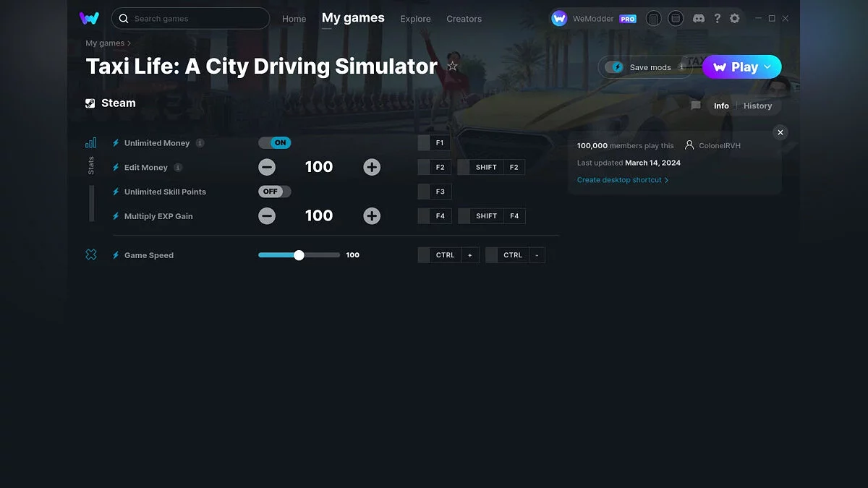Open the Discord icon in the header
The image size is (868, 488).
click(x=699, y=19)
